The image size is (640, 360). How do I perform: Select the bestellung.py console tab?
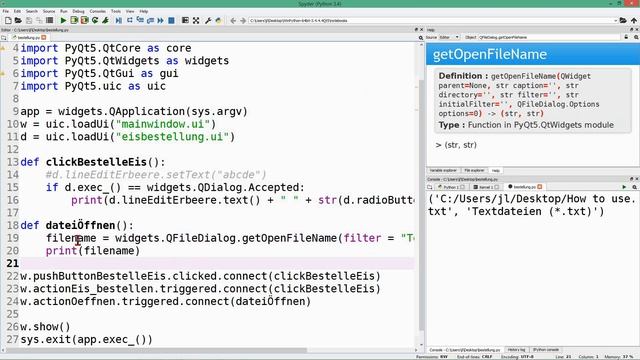coord(524,187)
